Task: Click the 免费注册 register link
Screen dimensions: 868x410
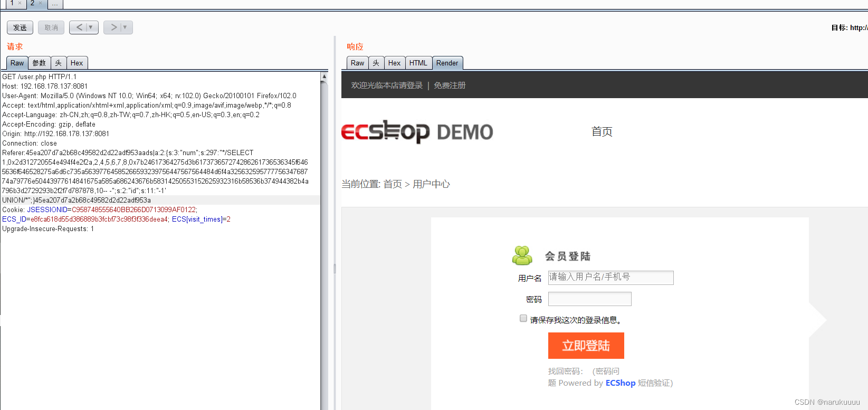Action: point(450,85)
